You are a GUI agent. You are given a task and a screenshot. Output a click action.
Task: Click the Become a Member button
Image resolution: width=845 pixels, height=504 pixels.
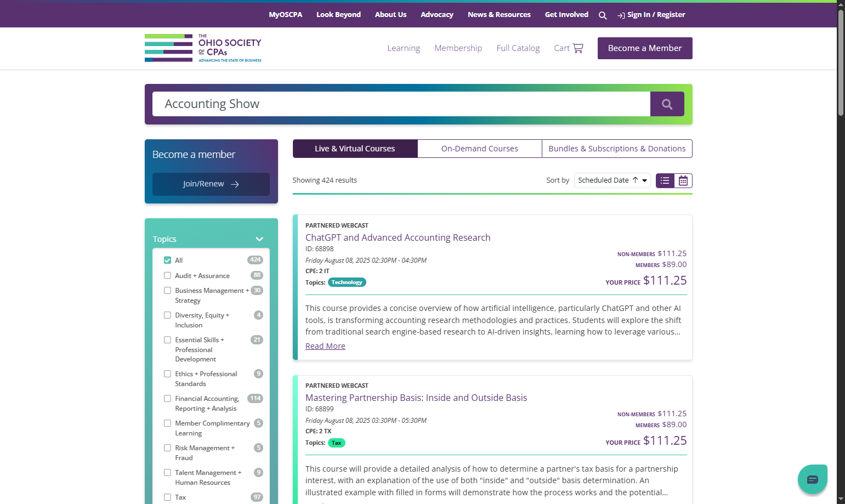(x=645, y=48)
